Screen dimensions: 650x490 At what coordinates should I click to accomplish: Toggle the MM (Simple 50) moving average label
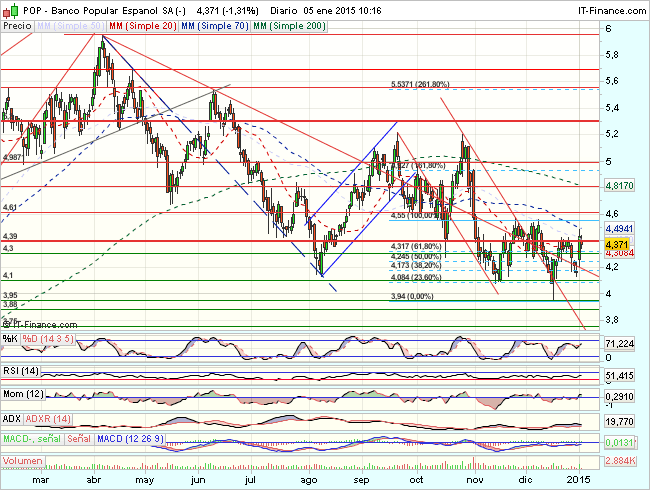70,26
